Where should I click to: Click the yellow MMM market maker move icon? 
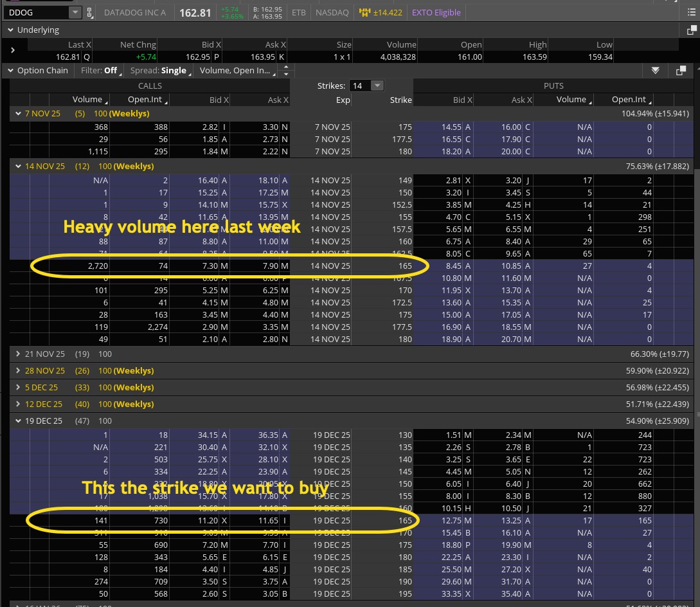tap(364, 12)
